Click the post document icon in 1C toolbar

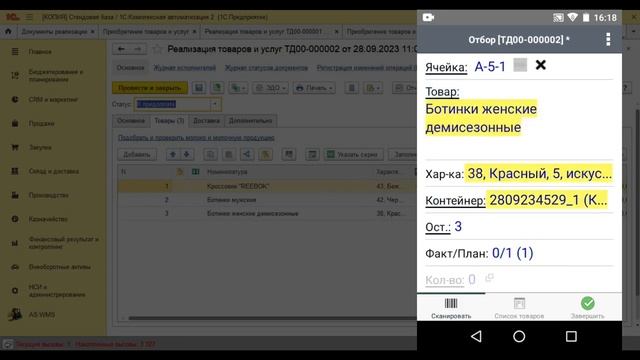217,88
